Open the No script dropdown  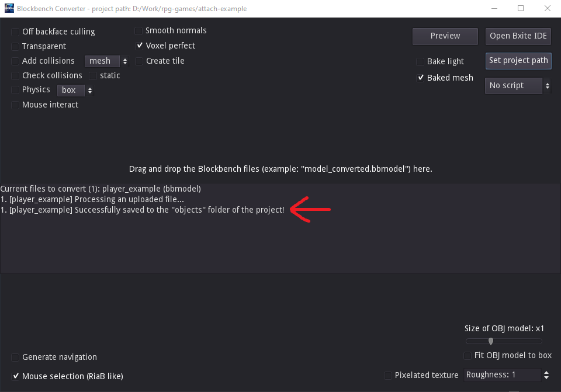coord(517,86)
